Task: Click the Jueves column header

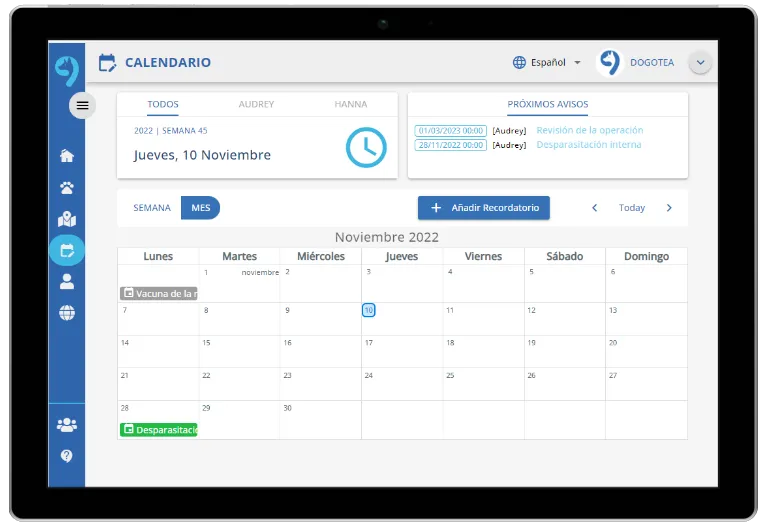Action: pyautogui.click(x=402, y=256)
